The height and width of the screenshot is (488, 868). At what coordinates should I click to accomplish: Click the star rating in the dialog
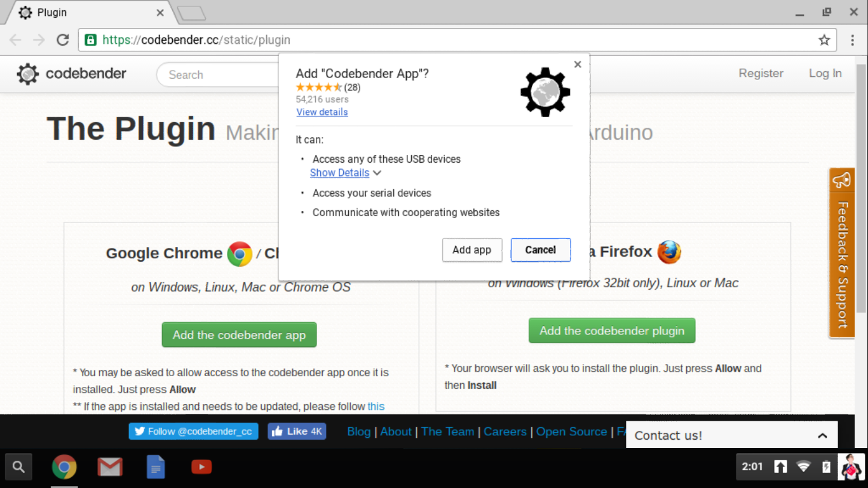pyautogui.click(x=319, y=87)
